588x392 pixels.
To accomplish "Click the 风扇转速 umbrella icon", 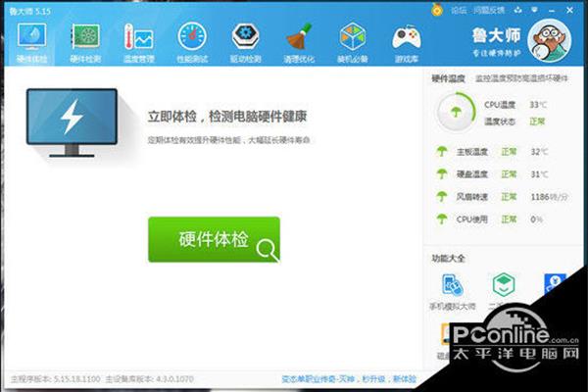I will pyautogui.click(x=442, y=197).
